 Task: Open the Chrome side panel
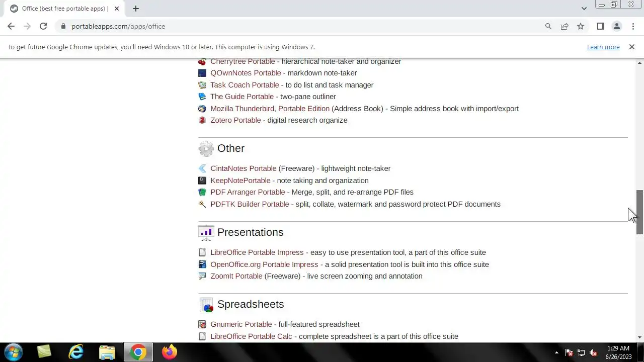600,26
